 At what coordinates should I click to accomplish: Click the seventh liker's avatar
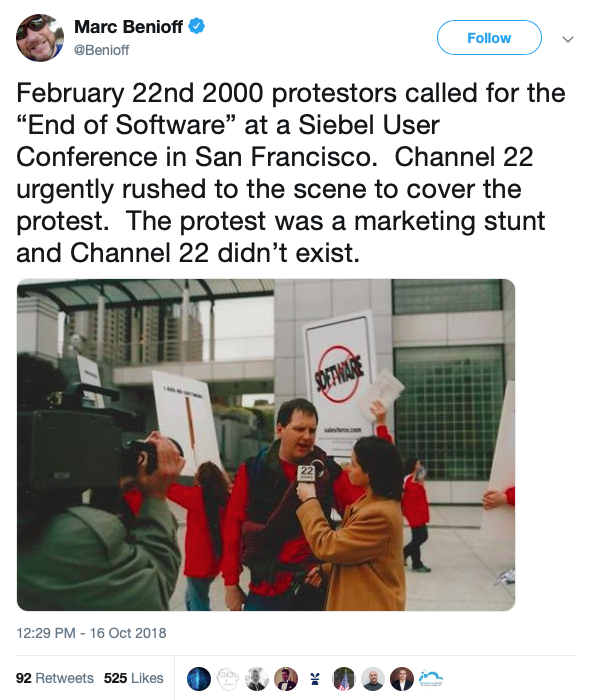point(373,677)
